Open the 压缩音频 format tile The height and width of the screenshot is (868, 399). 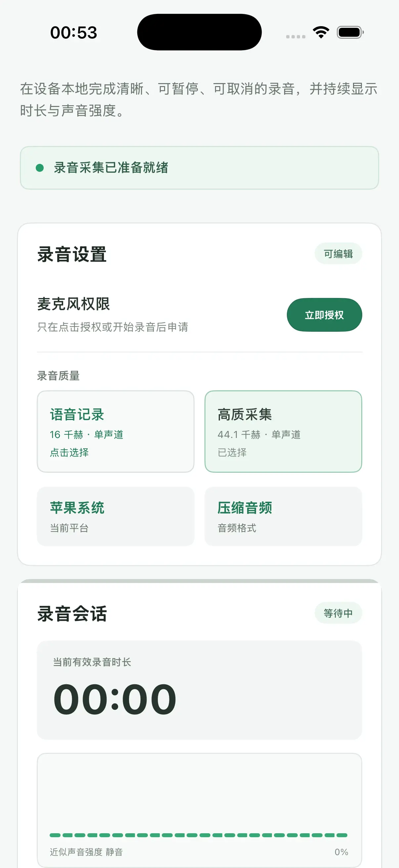click(283, 516)
